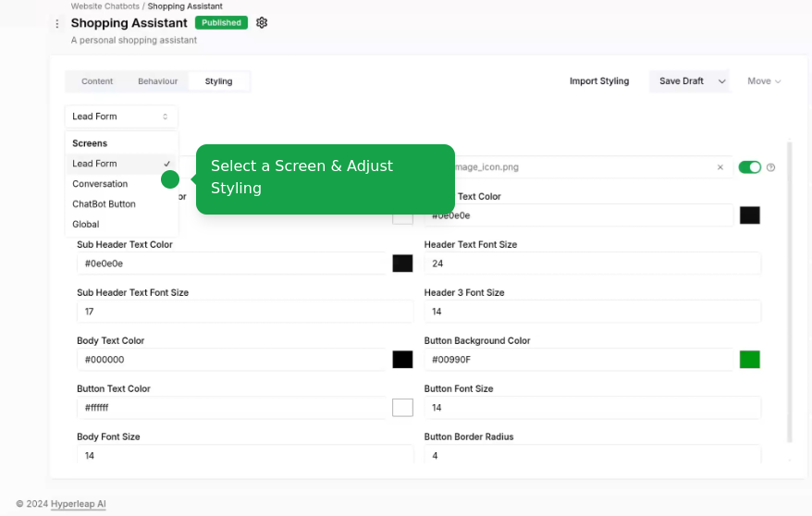Toggle the green image icon switch

749,167
